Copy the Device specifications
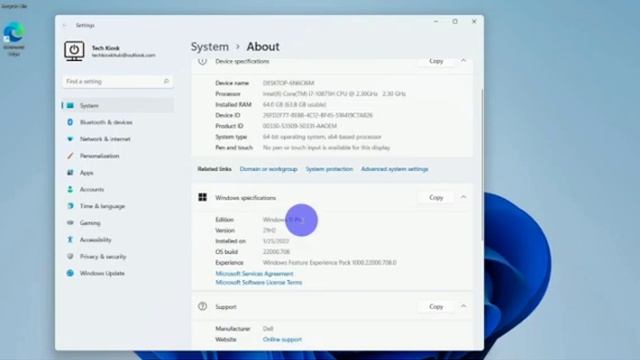This screenshot has height=360, width=640. click(x=436, y=61)
